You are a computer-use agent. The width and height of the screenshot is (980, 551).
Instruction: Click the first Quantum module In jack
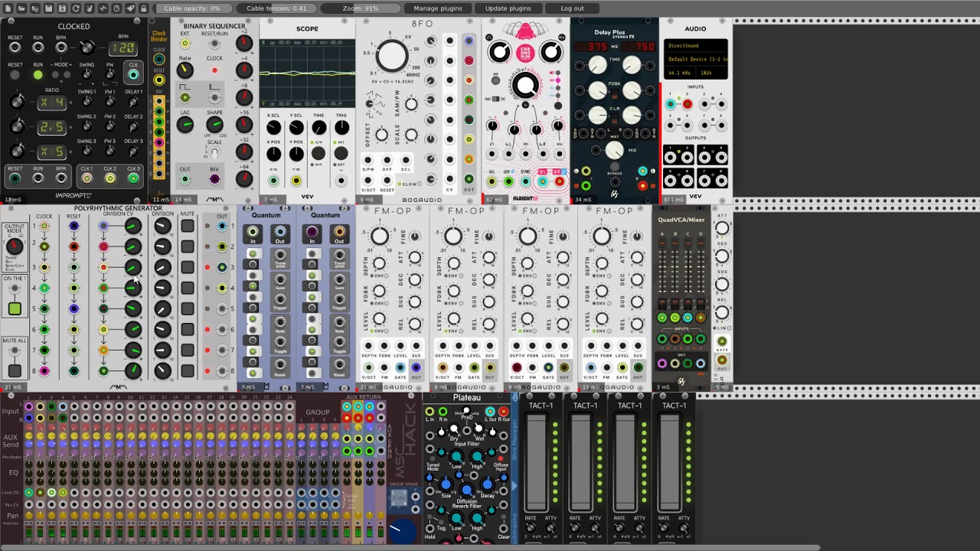coord(253,232)
